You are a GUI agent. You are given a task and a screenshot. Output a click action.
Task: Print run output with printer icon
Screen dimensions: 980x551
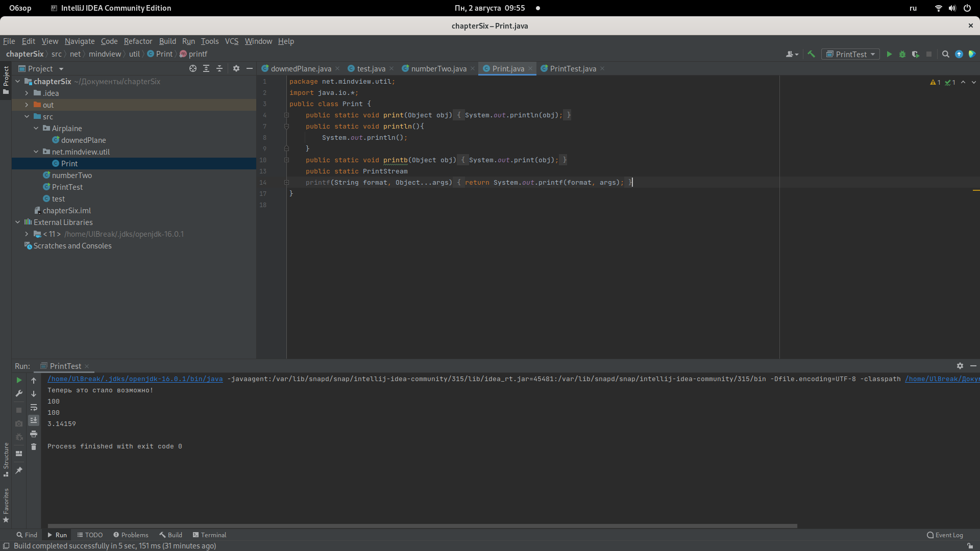tap(34, 434)
